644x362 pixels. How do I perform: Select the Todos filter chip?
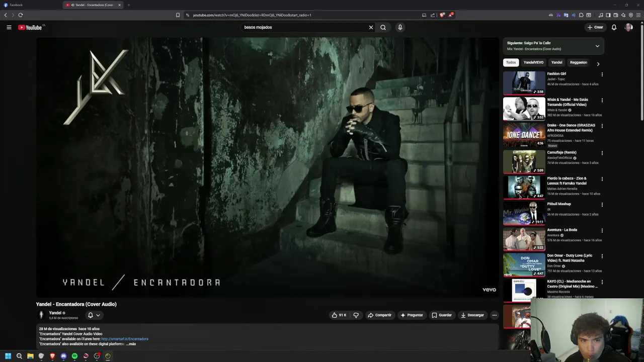coord(511,62)
